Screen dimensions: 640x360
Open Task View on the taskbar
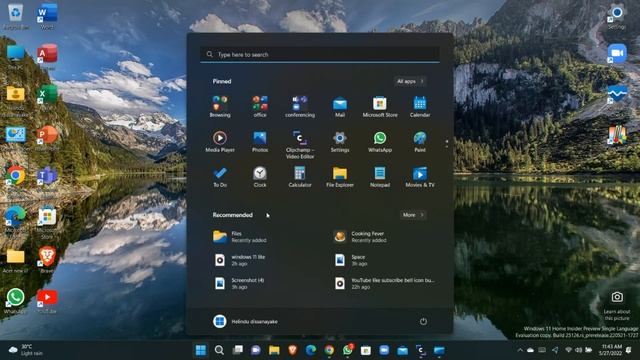pyautogui.click(x=238, y=350)
